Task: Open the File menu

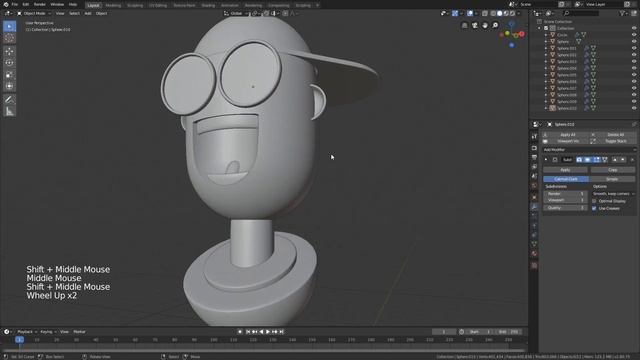Action: [x=15, y=4]
